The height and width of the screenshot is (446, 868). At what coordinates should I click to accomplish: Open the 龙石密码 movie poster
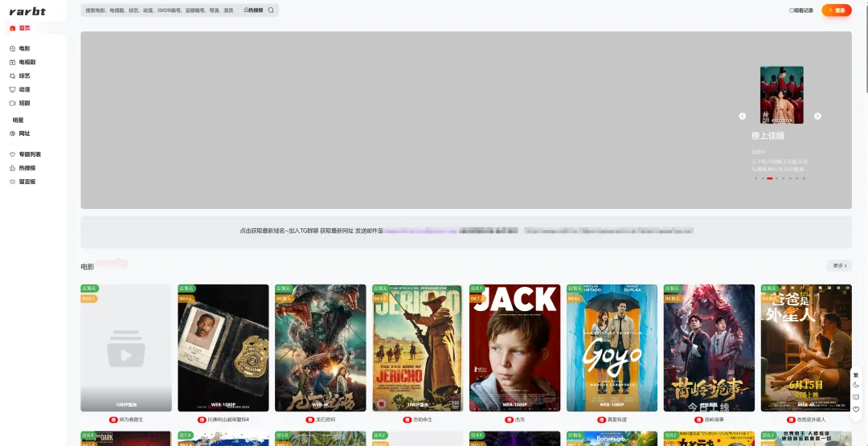click(321, 348)
